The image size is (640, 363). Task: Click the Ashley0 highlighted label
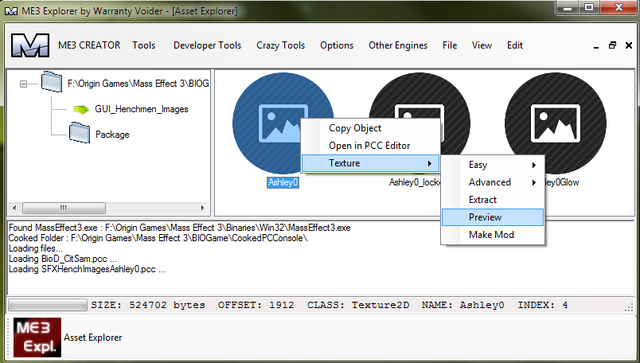click(x=283, y=183)
